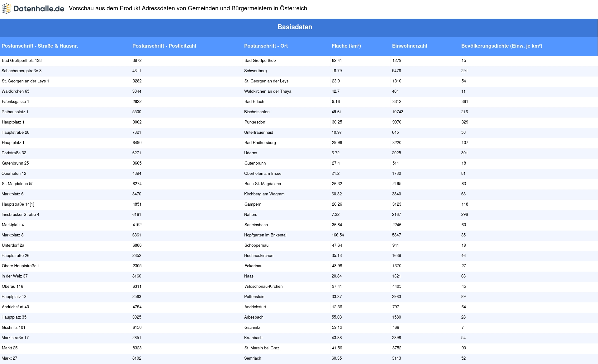Click column header Fläche (km²)

pyautogui.click(x=346, y=46)
